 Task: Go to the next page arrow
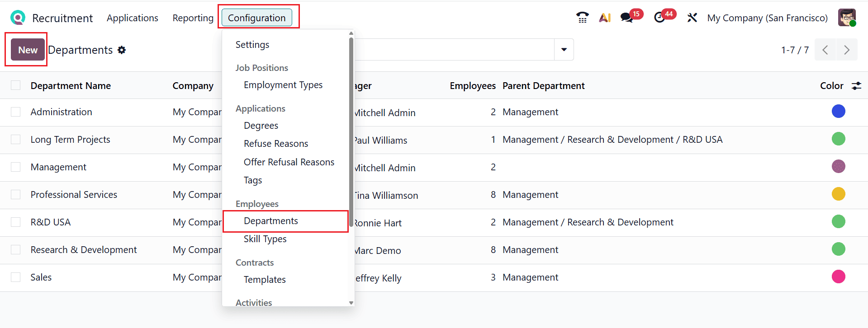847,50
